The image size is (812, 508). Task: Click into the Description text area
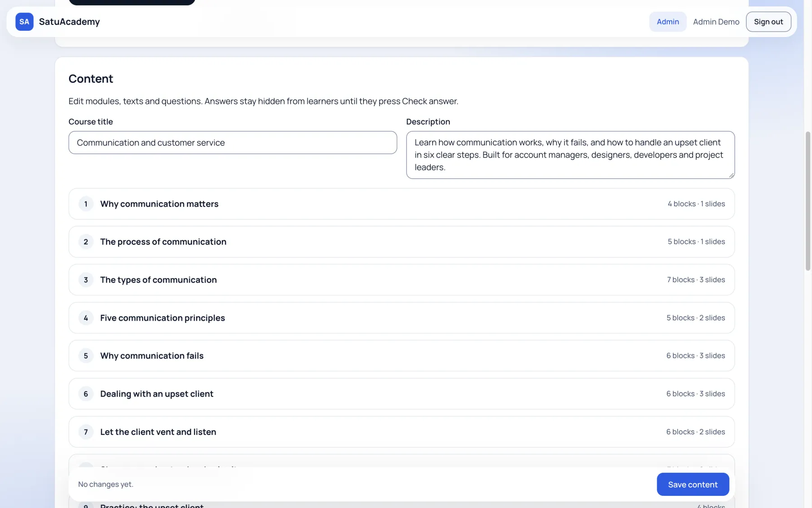pyautogui.click(x=570, y=155)
